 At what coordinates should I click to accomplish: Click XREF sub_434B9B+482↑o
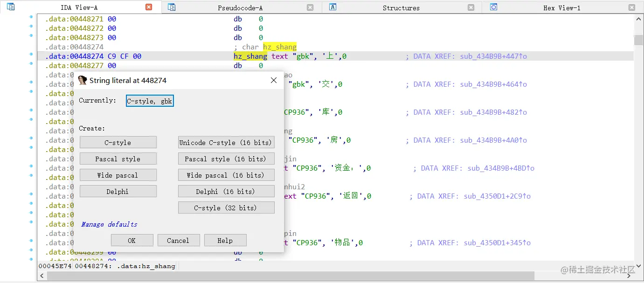tap(493, 112)
